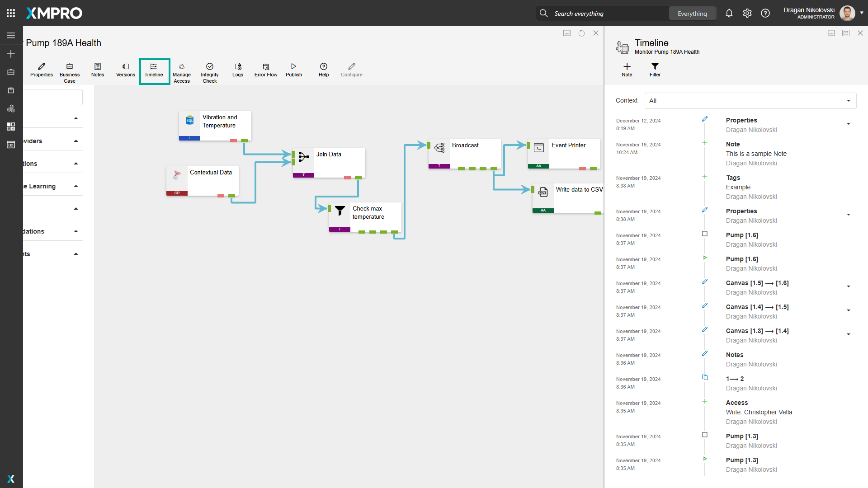Image resolution: width=868 pixels, height=488 pixels.
Task: Open the hamburger navigation menu
Action: [x=11, y=35]
